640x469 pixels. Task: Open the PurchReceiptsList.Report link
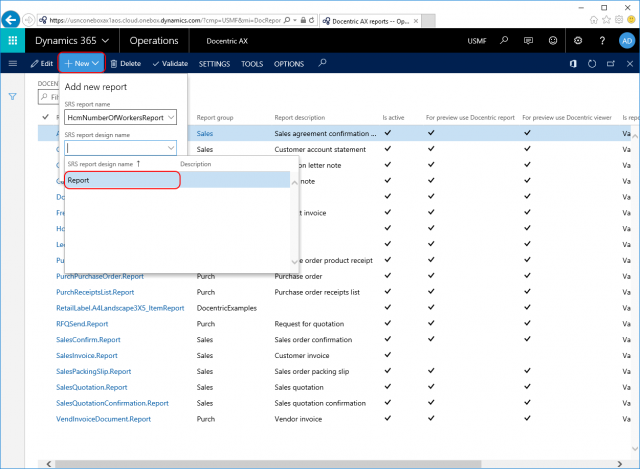click(x=95, y=292)
